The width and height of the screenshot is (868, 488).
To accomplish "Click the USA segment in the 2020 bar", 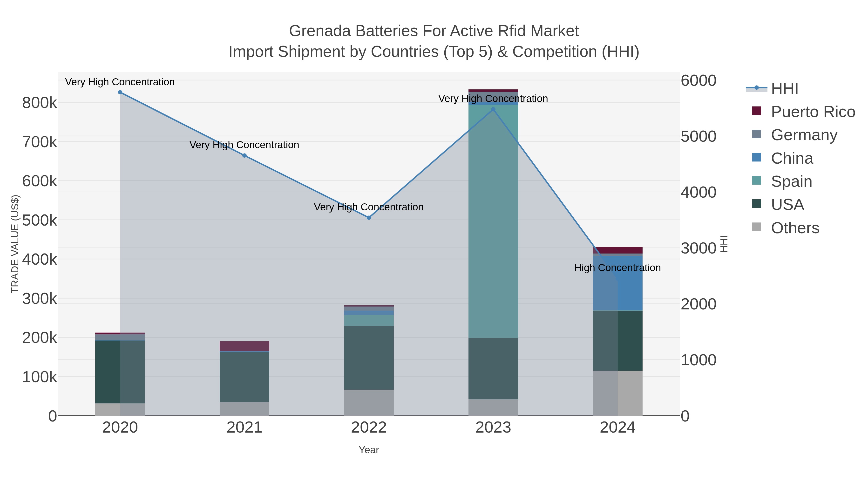I will pos(120,372).
